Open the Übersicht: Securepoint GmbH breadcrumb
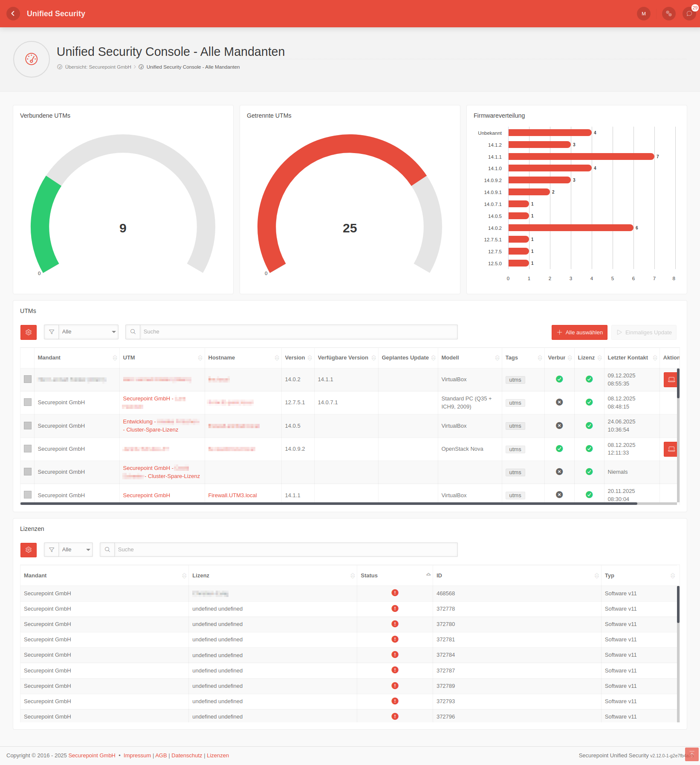 [98, 67]
